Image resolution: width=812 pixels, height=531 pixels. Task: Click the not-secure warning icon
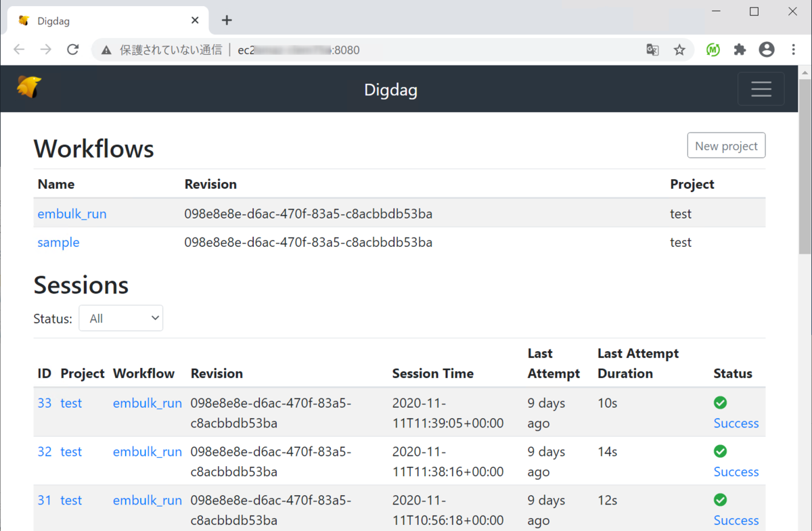106,49
